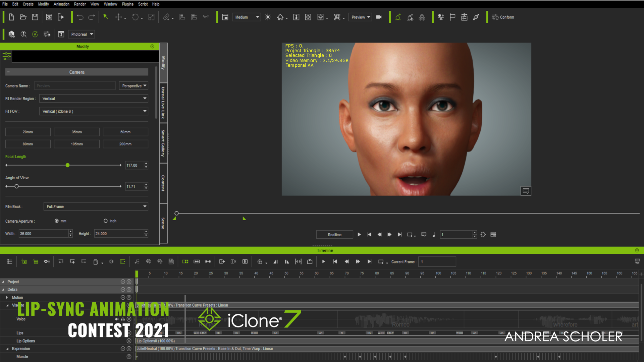The height and width of the screenshot is (362, 644).
Task: Open the Medium quality dropdown
Action: click(247, 17)
